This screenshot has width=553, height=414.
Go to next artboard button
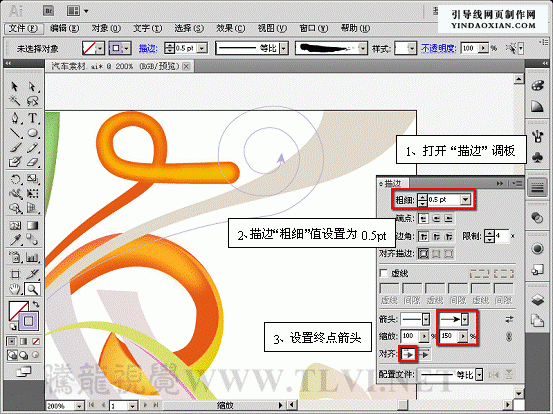[145, 406]
